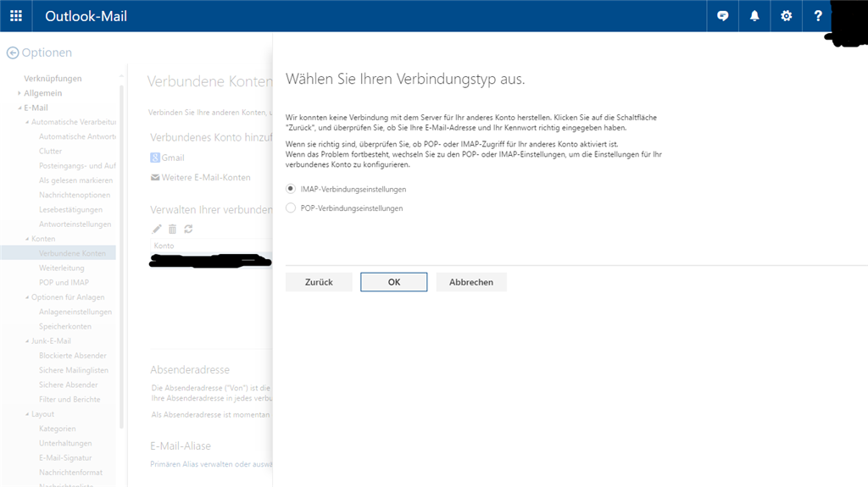
Task: Collapse Automatische Verarbeitung section
Action: point(27,122)
